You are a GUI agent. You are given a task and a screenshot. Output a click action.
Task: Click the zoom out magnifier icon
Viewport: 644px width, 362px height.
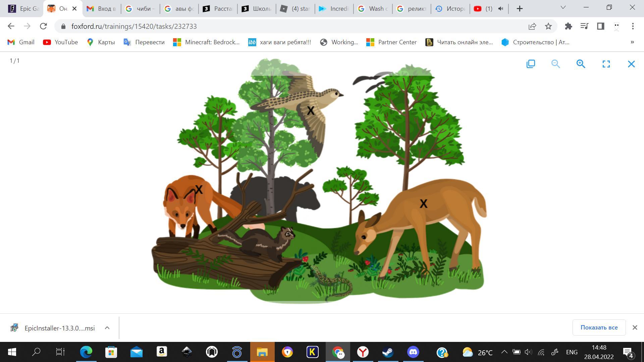tap(555, 64)
